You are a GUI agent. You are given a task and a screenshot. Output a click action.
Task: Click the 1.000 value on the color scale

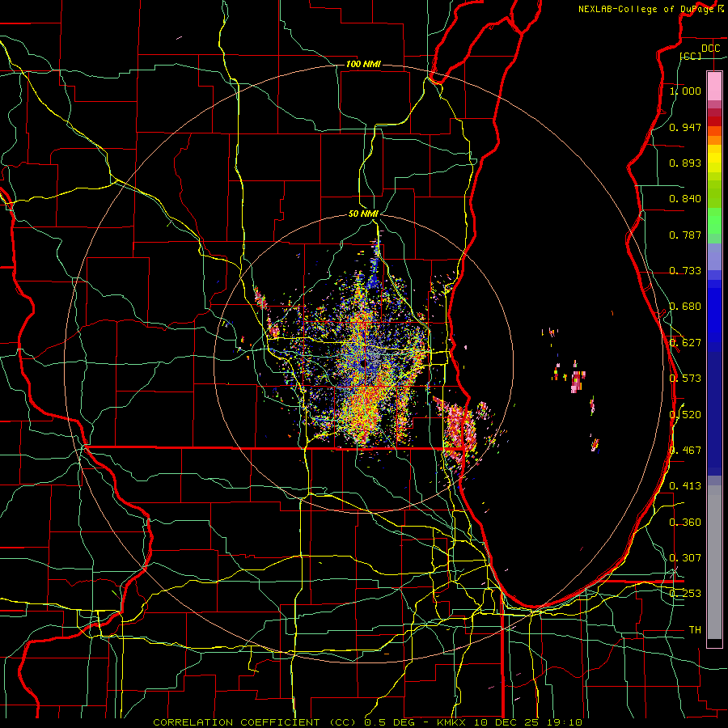click(685, 91)
